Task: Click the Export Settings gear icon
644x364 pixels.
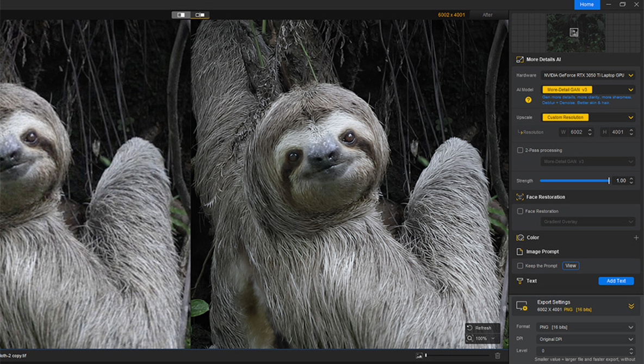Action: tap(522, 305)
